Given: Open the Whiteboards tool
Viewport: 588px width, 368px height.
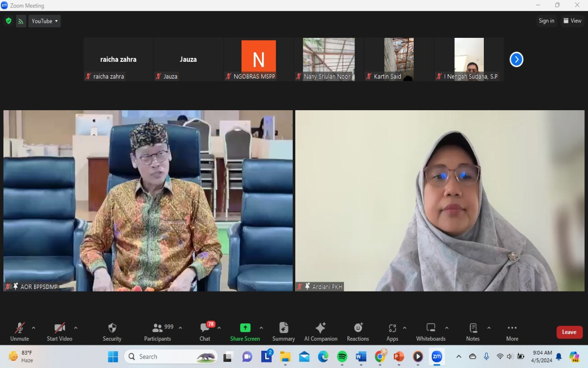Looking at the screenshot, I should pos(430,331).
